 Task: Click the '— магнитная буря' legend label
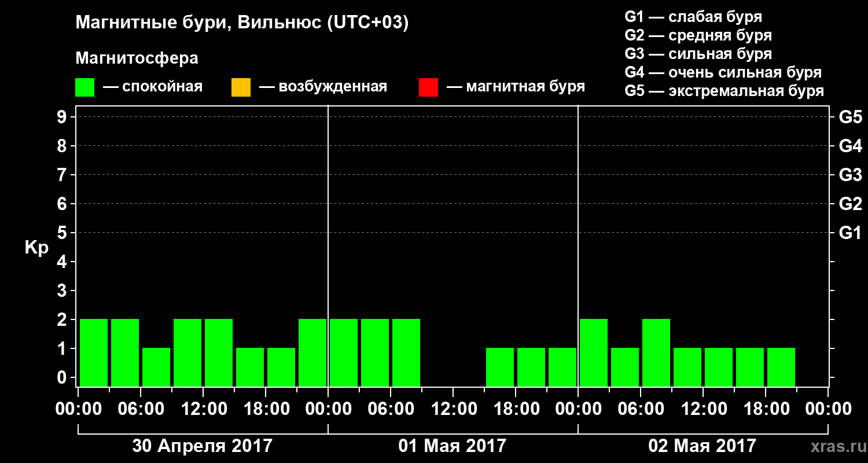click(x=516, y=87)
